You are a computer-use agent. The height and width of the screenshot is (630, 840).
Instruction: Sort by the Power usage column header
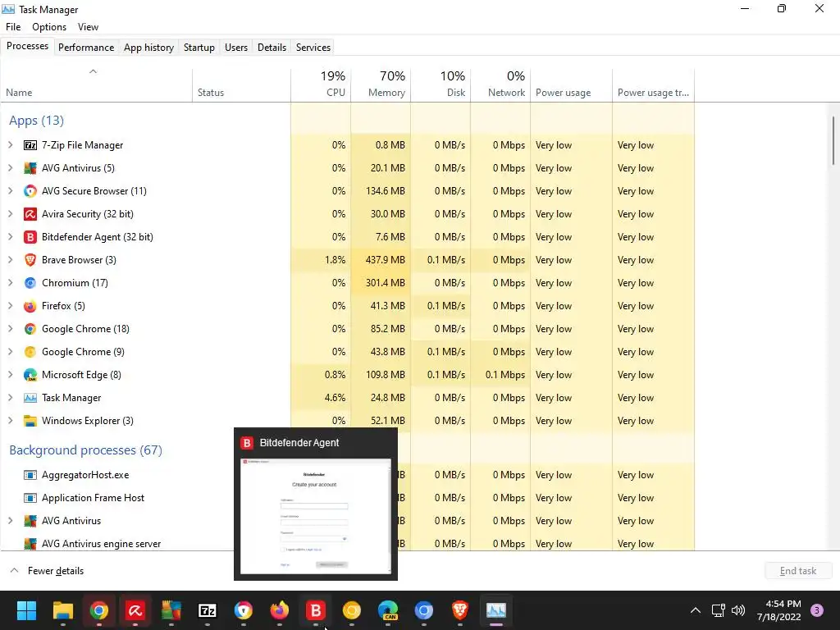click(571, 84)
